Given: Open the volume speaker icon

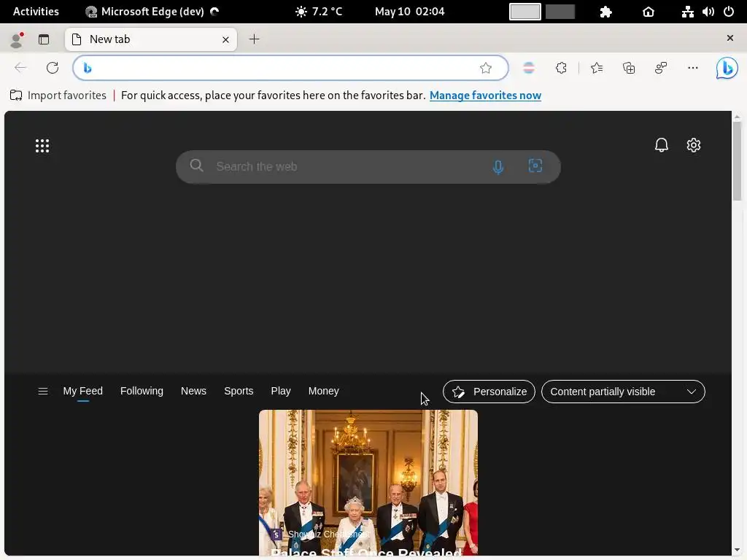Looking at the screenshot, I should pyautogui.click(x=708, y=12).
